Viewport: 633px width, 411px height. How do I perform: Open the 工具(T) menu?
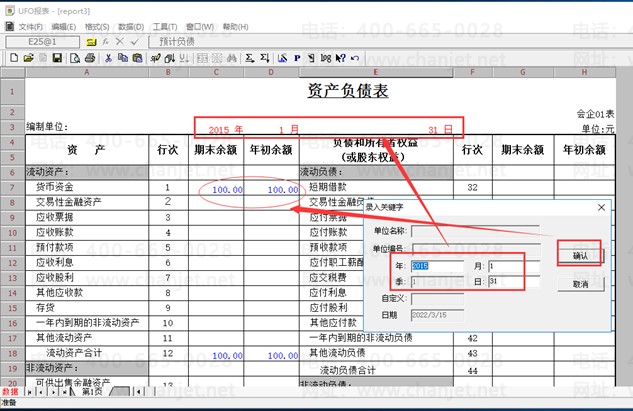pos(165,27)
